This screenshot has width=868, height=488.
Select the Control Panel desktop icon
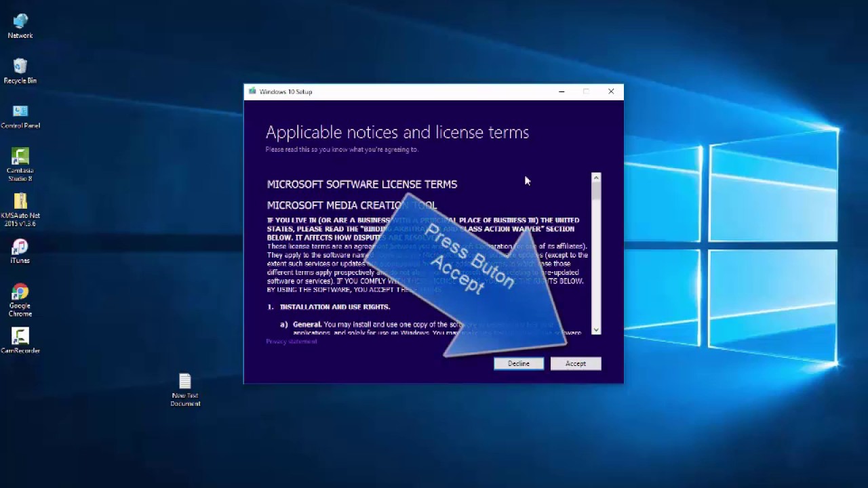click(x=20, y=117)
